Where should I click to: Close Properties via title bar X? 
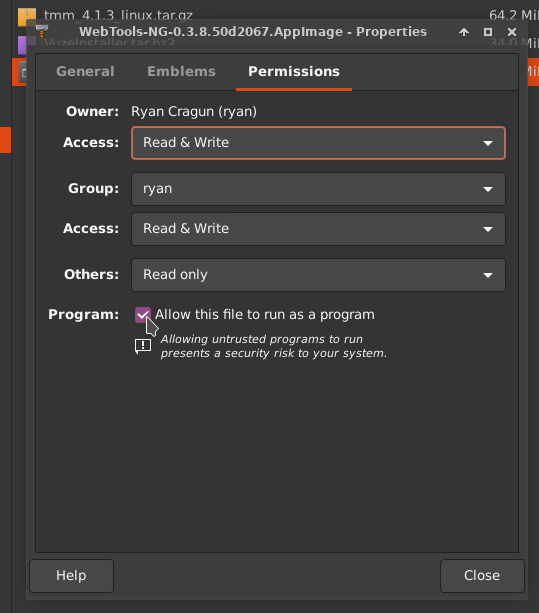(512, 32)
